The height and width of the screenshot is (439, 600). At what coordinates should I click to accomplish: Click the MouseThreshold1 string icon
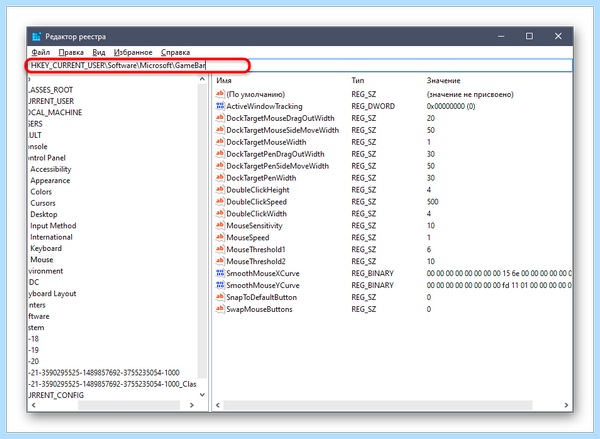(220, 249)
